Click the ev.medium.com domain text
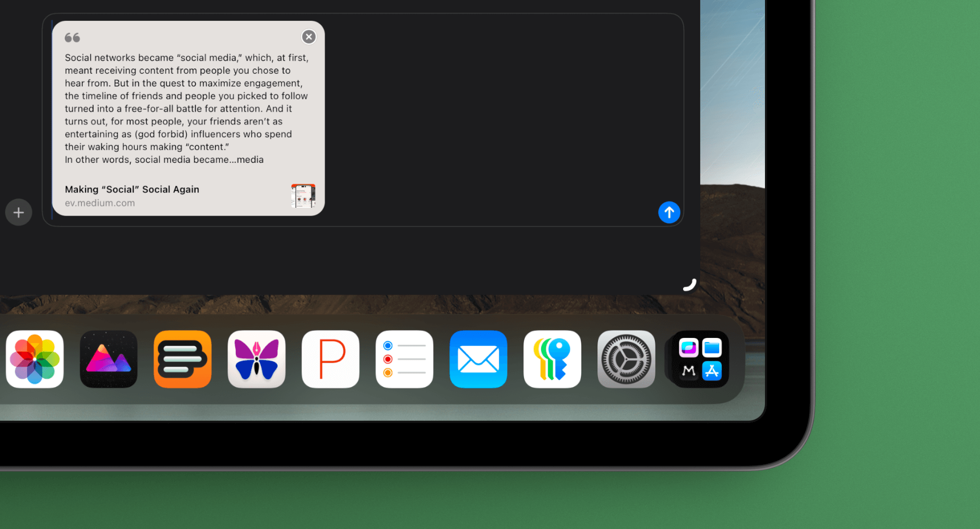Image resolution: width=980 pixels, height=529 pixels. pyautogui.click(x=100, y=203)
